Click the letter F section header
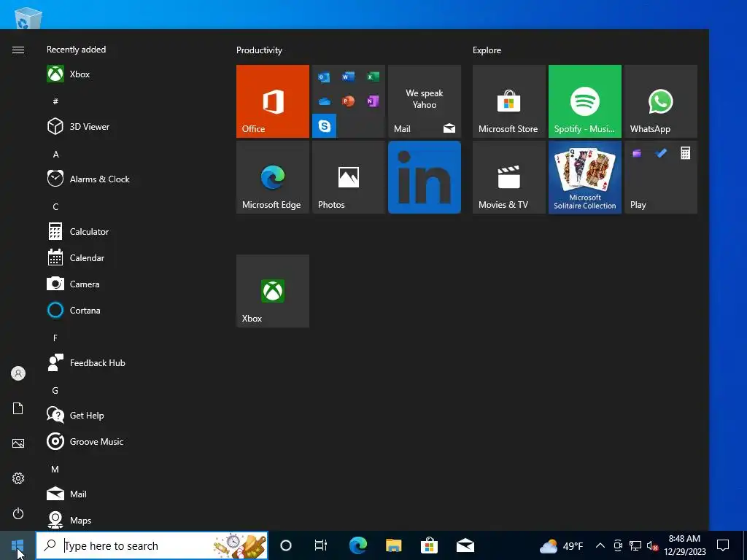Screen dimensions: 747x560 click(55, 338)
